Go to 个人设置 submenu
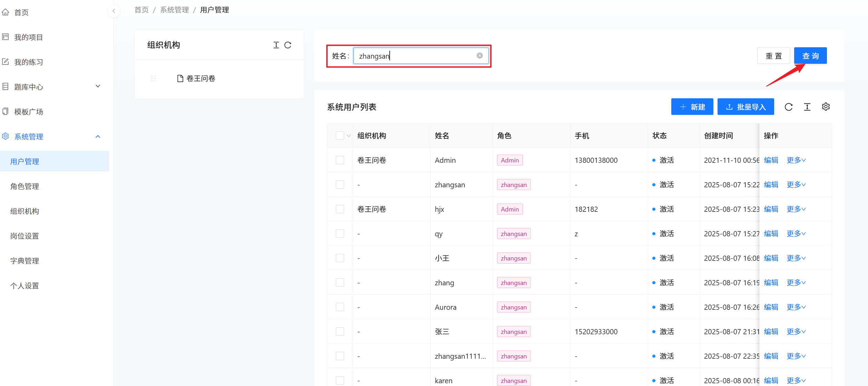 pyautogui.click(x=25, y=286)
